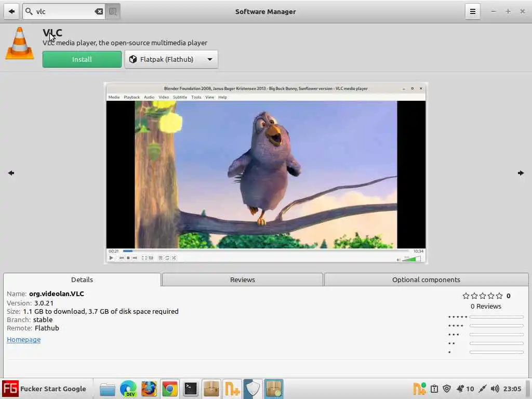The height and width of the screenshot is (399, 532).
Task: Launch Google Chrome from the taskbar
Action: (x=170, y=389)
